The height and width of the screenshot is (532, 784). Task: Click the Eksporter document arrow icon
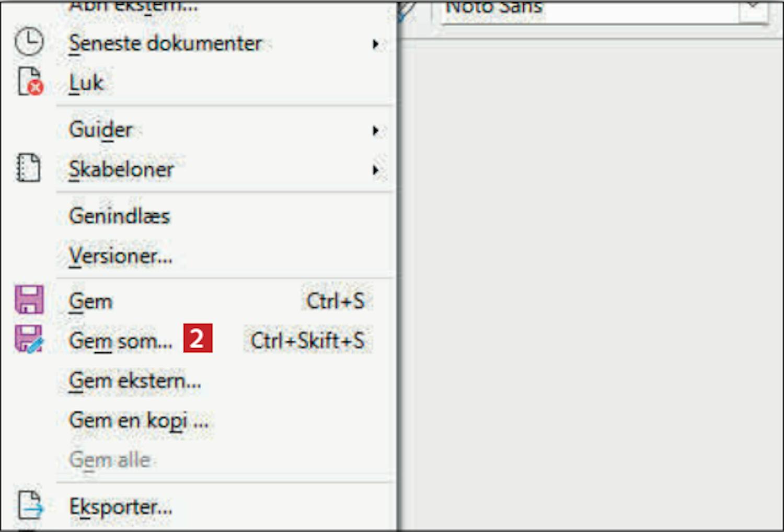30,505
